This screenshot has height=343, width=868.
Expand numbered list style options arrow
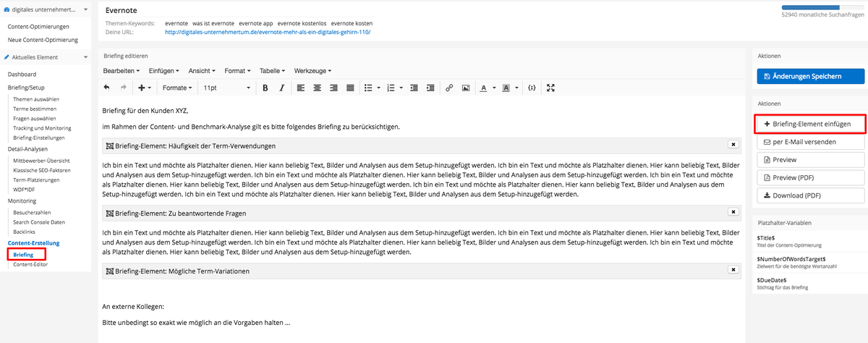pos(401,88)
